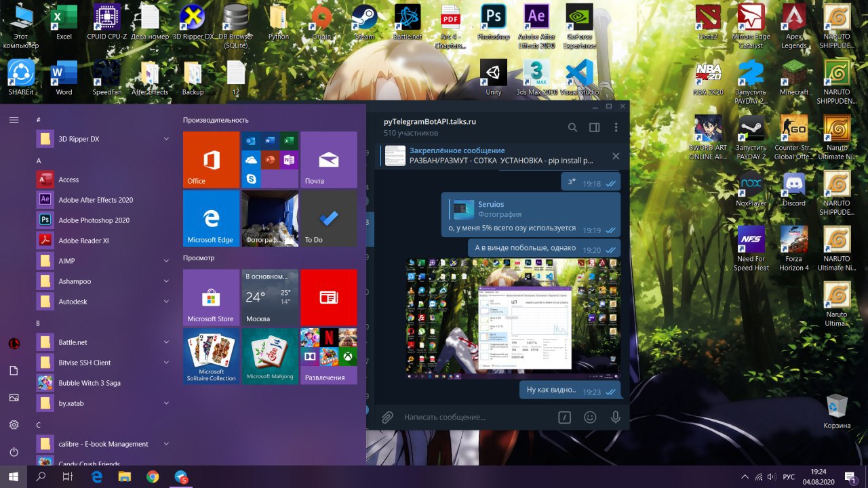Open the Microsoft Mahjong tile
868x488 pixels.
click(x=270, y=357)
